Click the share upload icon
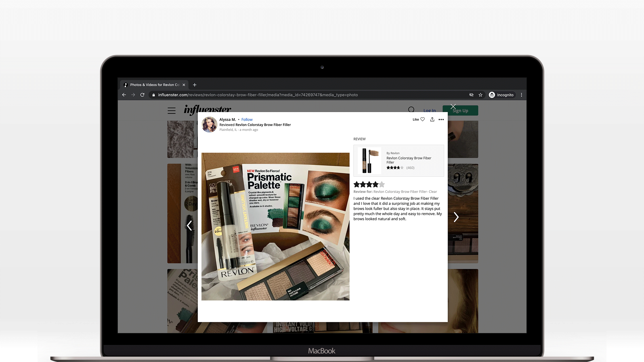The image size is (644, 362). pyautogui.click(x=432, y=119)
